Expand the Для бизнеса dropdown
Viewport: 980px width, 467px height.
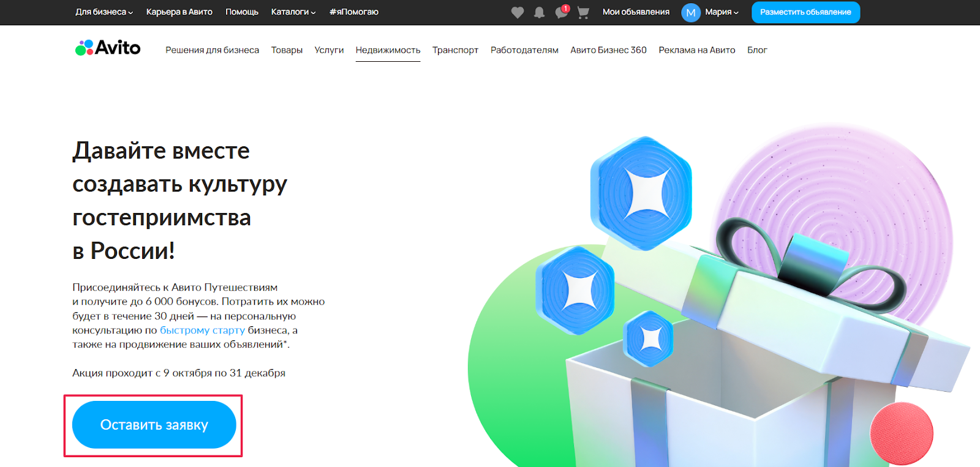[104, 12]
